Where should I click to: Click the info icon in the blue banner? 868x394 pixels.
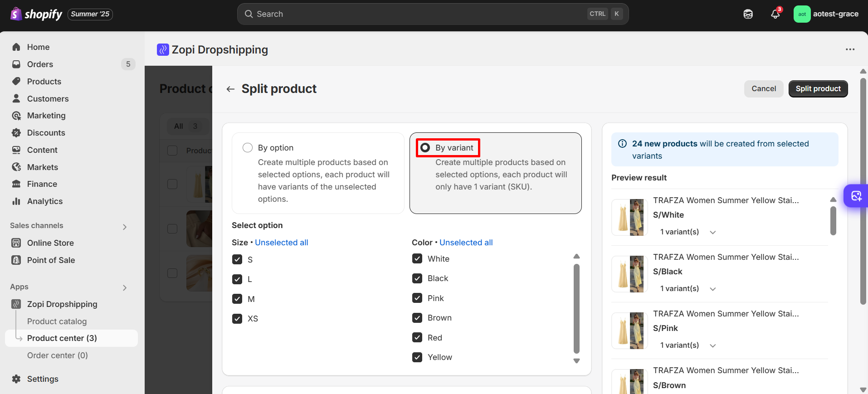pos(623,144)
